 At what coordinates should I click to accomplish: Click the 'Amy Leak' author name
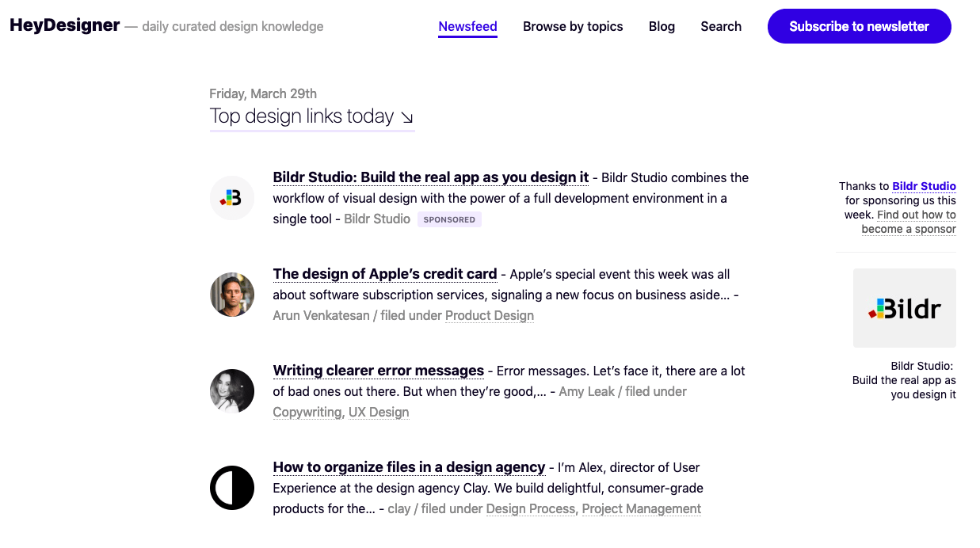click(x=587, y=391)
